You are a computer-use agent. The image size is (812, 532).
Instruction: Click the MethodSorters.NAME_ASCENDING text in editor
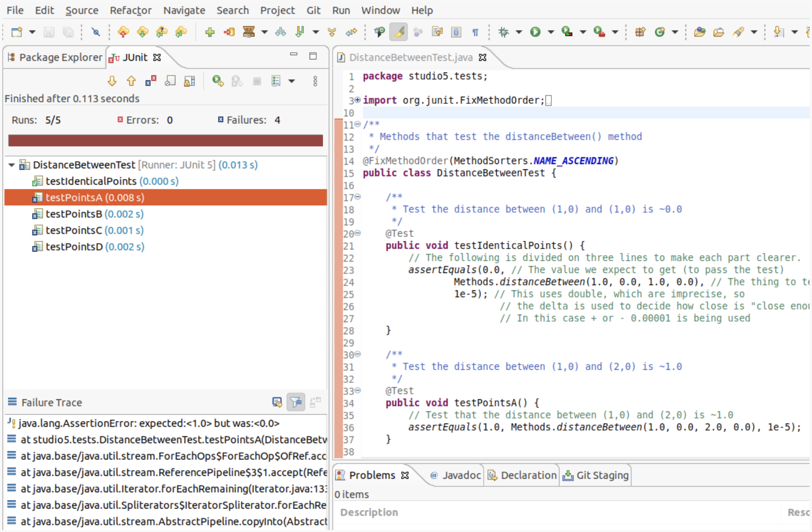coord(533,161)
